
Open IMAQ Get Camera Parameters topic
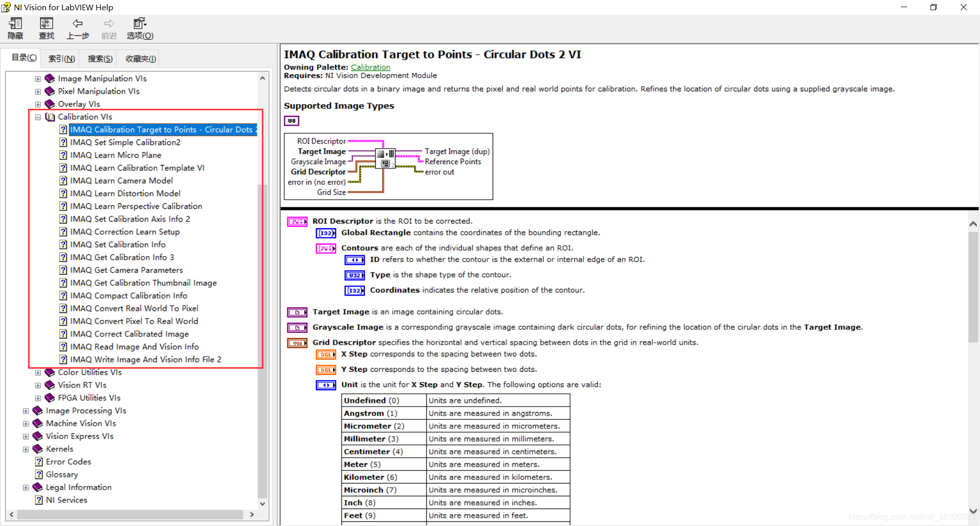tap(126, 270)
